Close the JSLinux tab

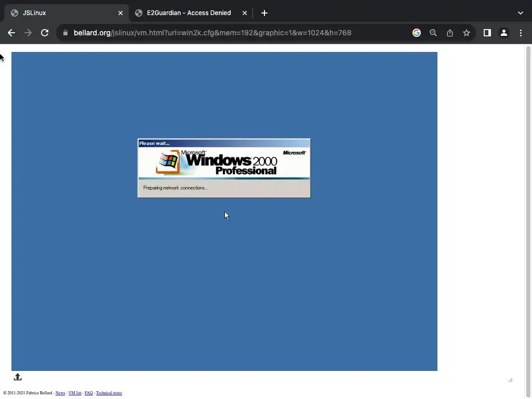pyautogui.click(x=121, y=13)
